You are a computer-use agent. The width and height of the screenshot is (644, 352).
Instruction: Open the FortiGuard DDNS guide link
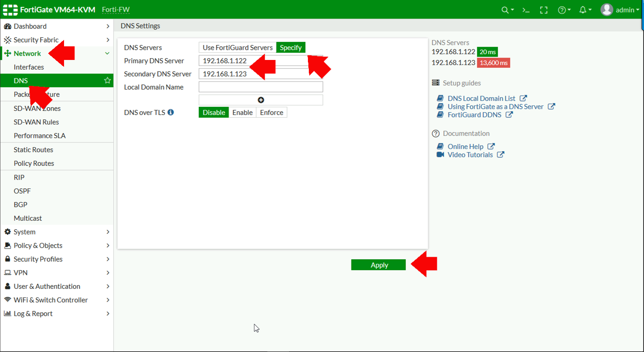[475, 114]
